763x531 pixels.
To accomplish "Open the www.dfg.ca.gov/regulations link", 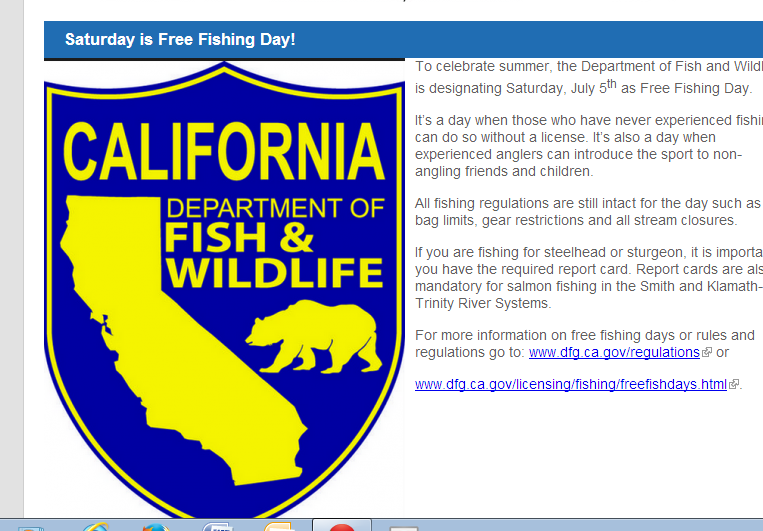I will click(614, 353).
